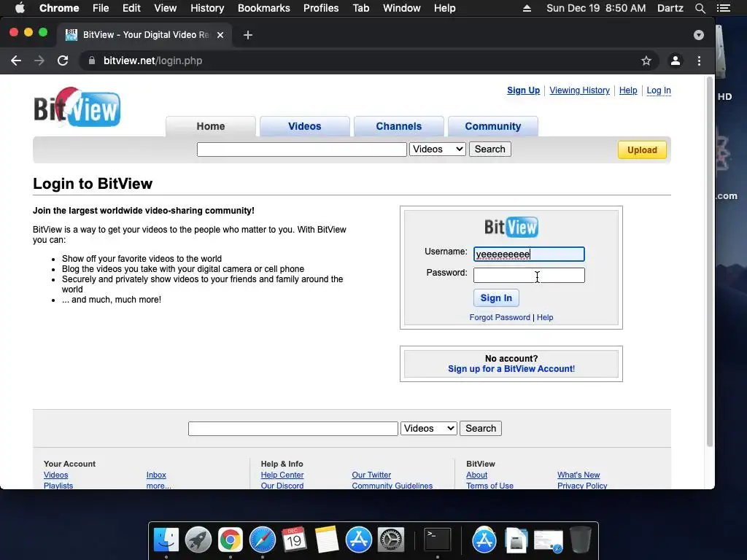Screen dimensions: 747x560
Task: Bookmark this page with the star icon
Action: tap(646, 61)
